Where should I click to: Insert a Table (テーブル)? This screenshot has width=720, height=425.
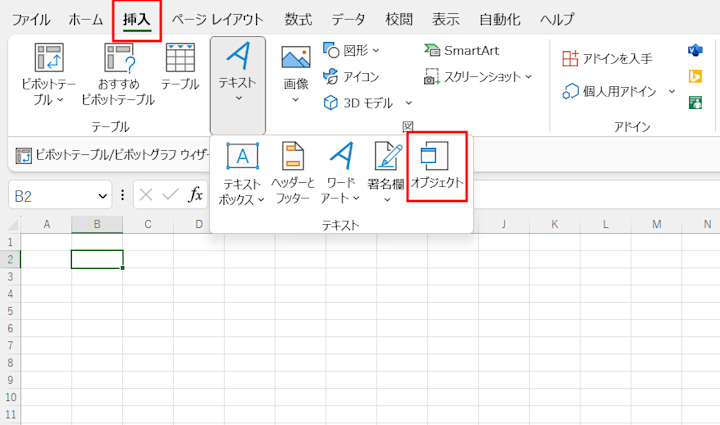(180, 67)
